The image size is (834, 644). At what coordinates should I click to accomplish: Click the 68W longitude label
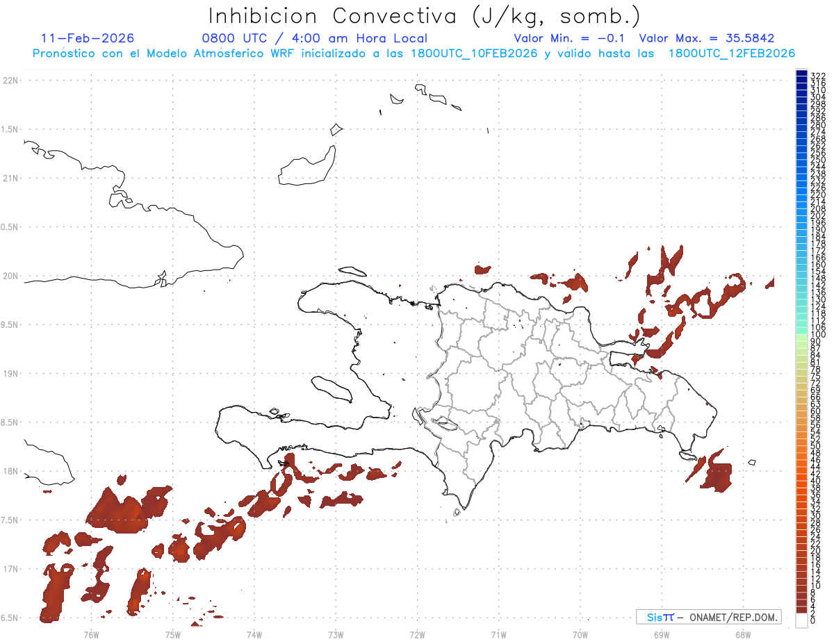click(x=743, y=634)
